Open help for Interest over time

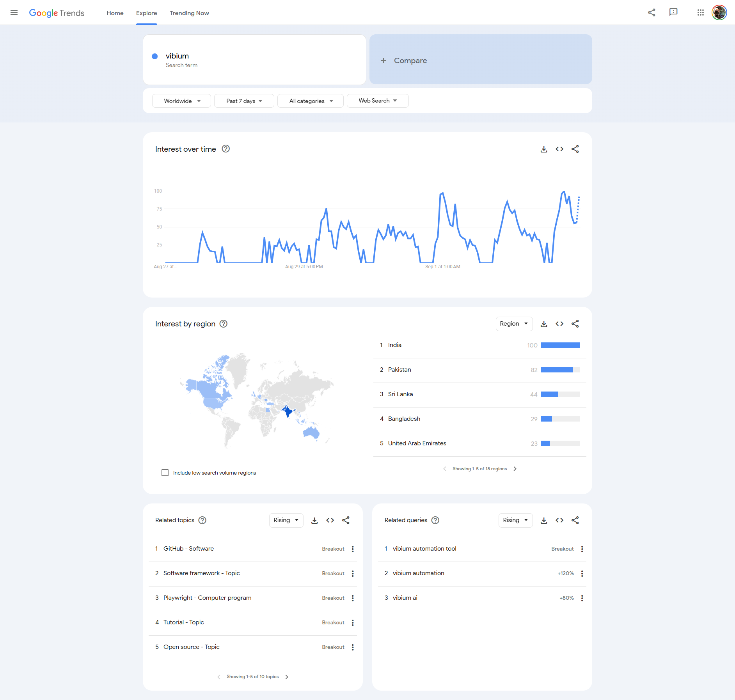[225, 149]
